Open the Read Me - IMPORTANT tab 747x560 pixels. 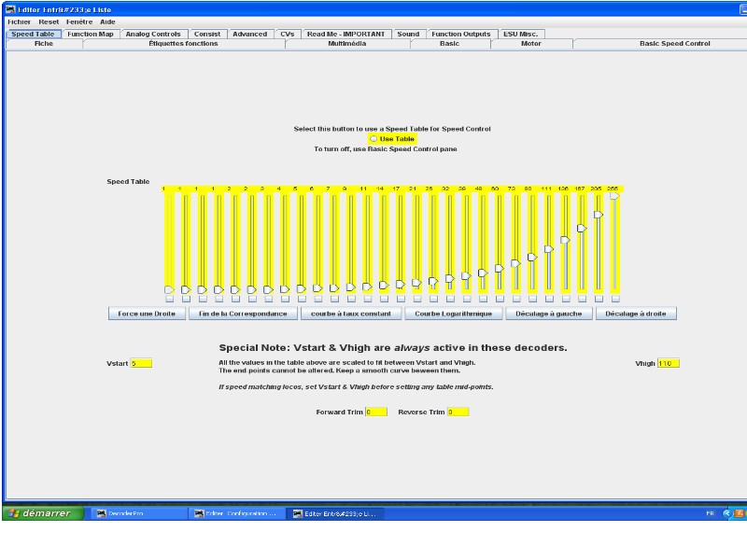pyautogui.click(x=345, y=34)
